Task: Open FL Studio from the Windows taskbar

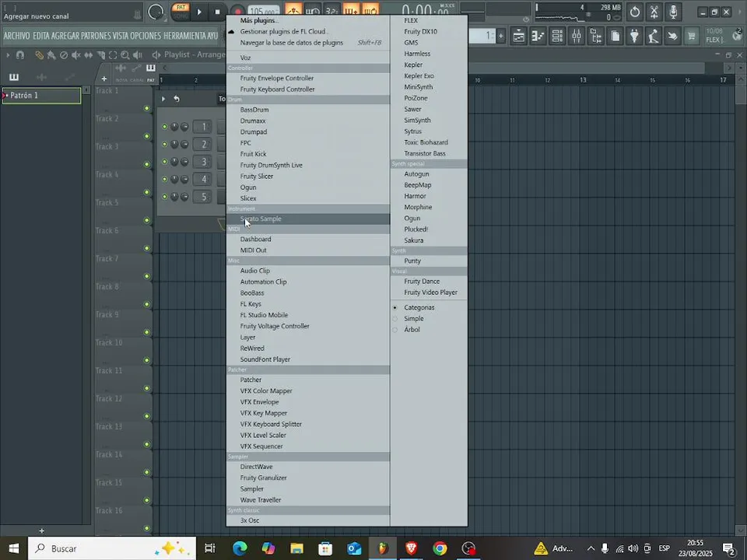Action: pos(383,548)
